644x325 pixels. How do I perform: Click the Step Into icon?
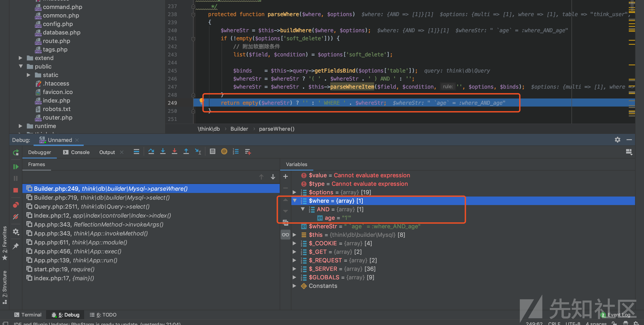click(x=163, y=152)
